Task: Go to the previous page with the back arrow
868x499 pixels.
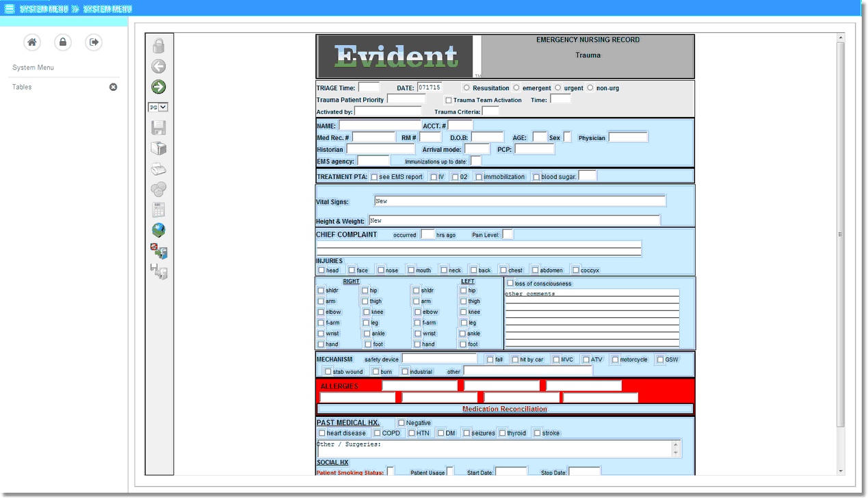Action: coord(159,66)
